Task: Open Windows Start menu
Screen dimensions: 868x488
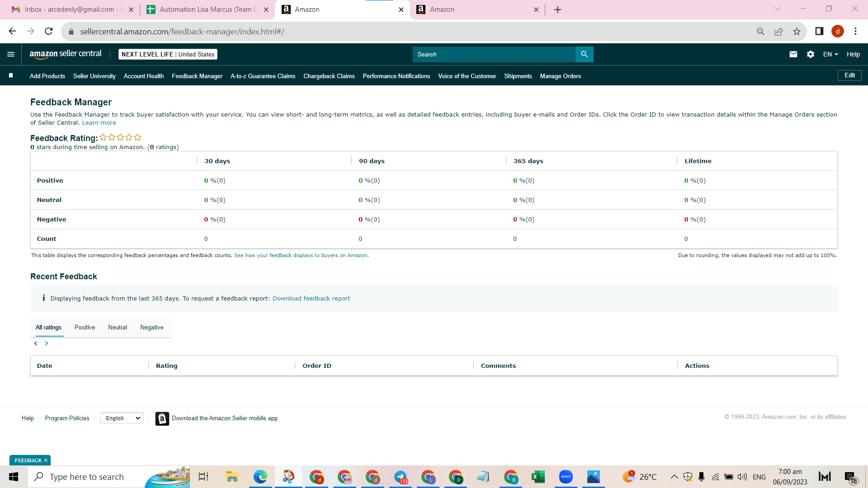Action: coord(14,477)
